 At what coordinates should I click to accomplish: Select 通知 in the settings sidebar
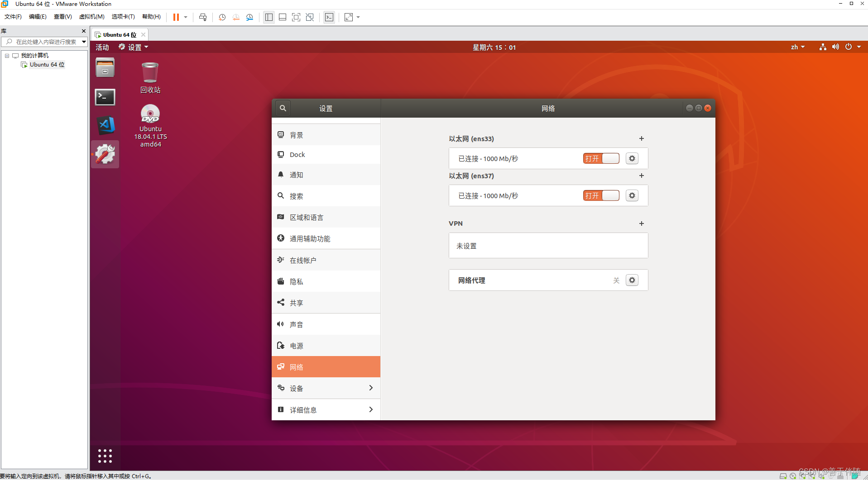pos(326,175)
